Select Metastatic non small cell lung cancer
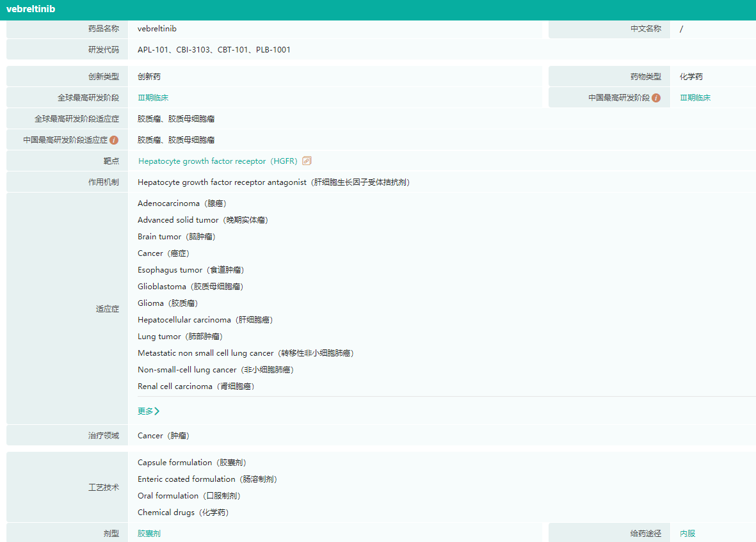 (245, 353)
